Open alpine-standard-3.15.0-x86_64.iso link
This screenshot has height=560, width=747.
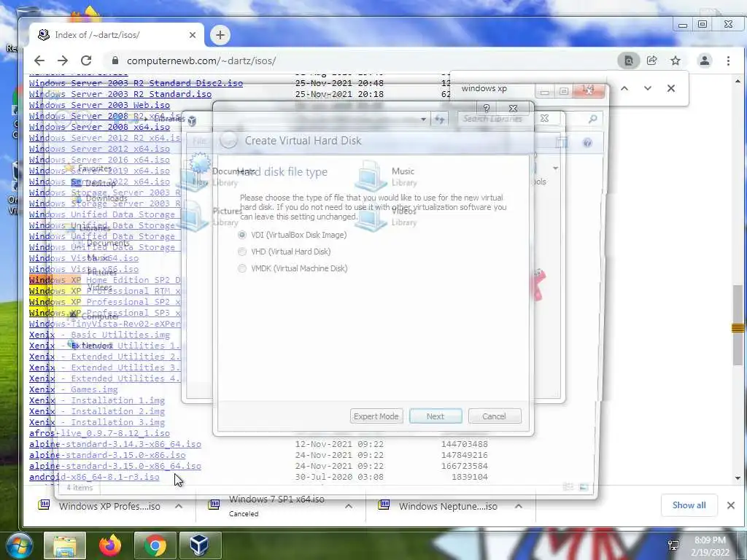pyautogui.click(x=115, y=466)
